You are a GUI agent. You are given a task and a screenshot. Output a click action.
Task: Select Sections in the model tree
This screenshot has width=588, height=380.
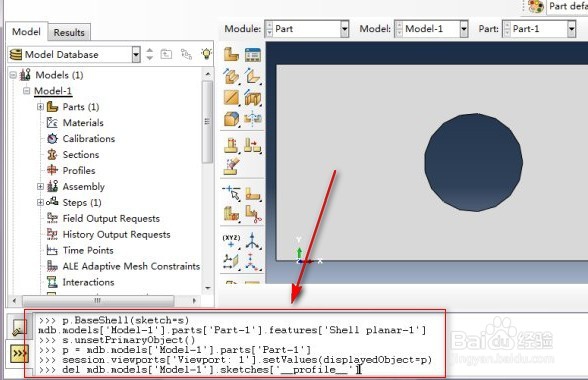click(81, 155)
